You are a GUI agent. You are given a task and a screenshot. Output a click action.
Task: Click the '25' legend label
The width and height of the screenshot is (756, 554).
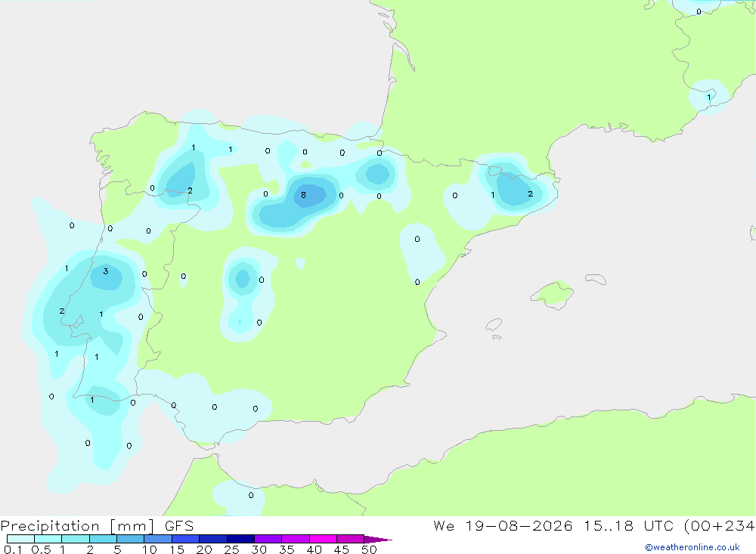point(231,549)
